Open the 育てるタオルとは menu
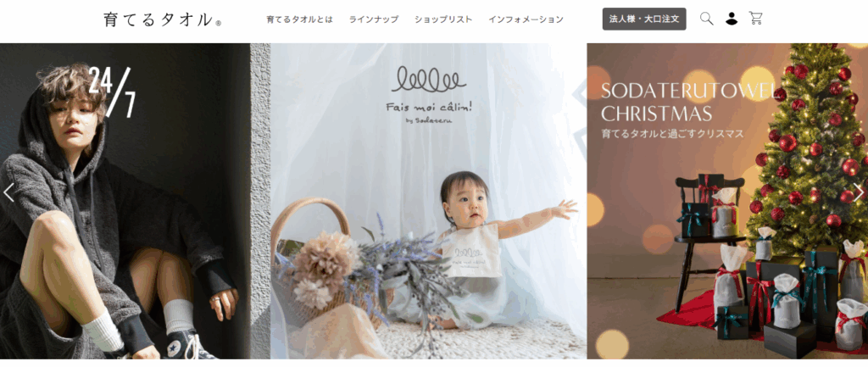This screenshot has height=367, width=868. click(299, 19)
